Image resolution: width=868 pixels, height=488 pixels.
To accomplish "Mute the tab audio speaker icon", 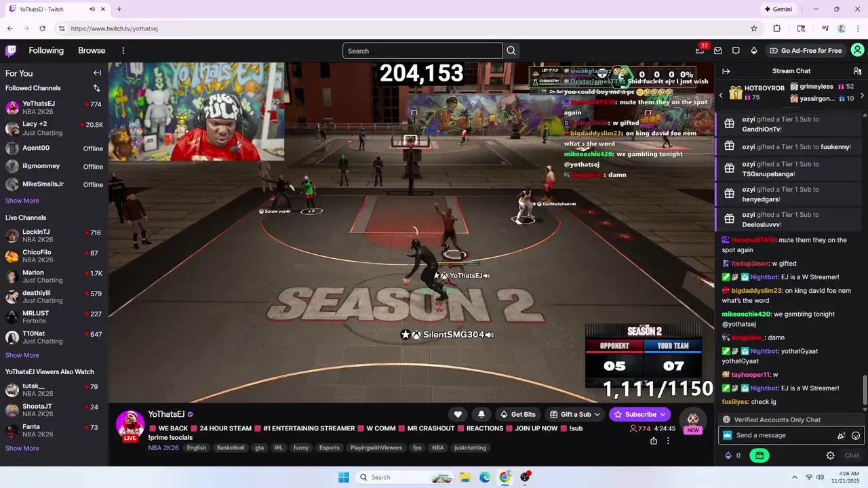I will coord(92,9).
